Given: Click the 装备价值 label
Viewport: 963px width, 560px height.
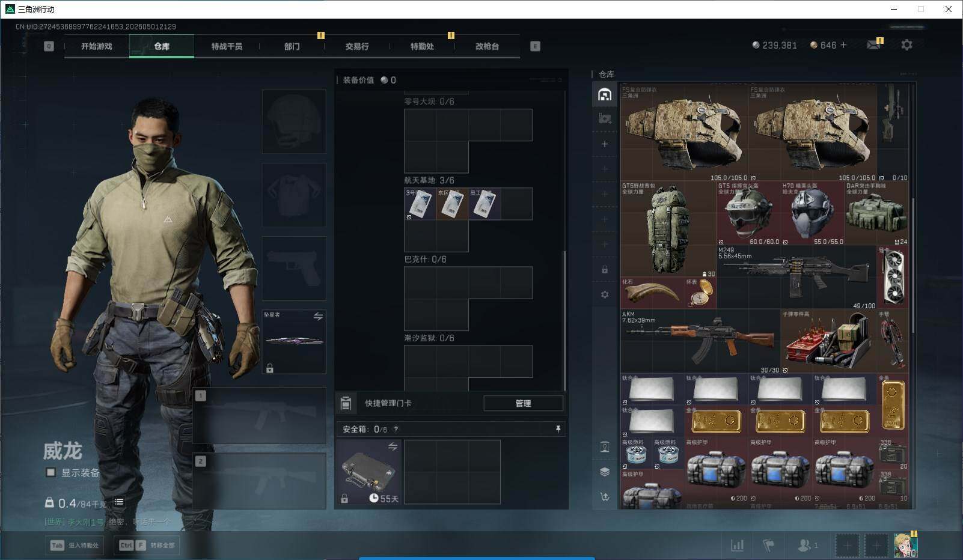Looking at the screenshot, I should 358,80.
